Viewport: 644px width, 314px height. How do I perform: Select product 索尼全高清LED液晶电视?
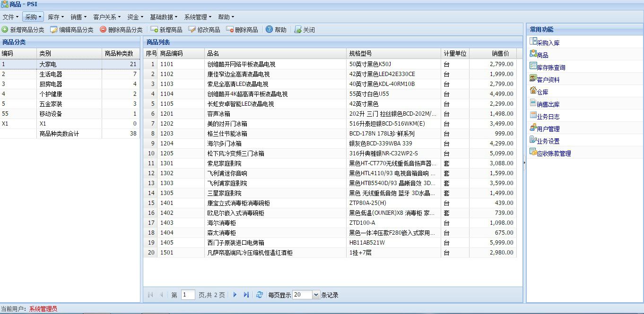(330, 84)
